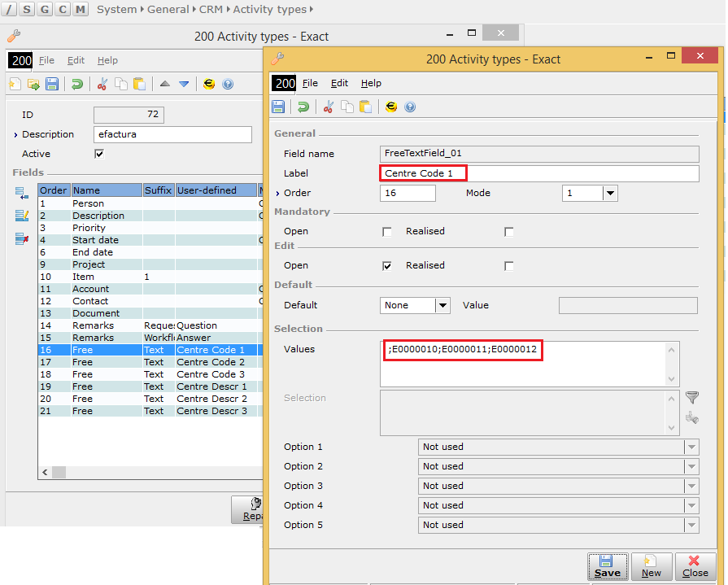Select the Project row in Fields grid
This screenshot has height=585, width=728.
pos(150,264)
